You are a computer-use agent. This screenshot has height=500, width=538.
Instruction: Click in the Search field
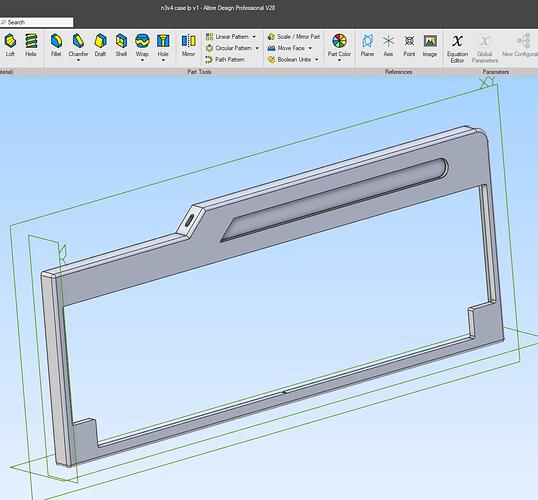click(36, 22)
